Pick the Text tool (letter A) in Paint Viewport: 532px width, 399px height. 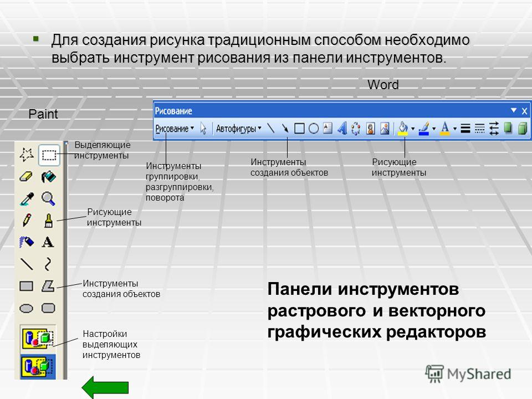coord(48,242)
